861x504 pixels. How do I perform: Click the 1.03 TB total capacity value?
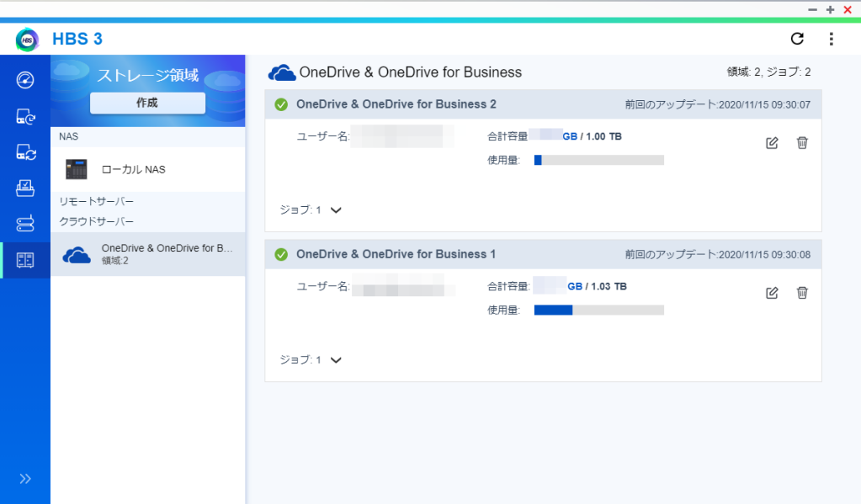coord(609,286)
